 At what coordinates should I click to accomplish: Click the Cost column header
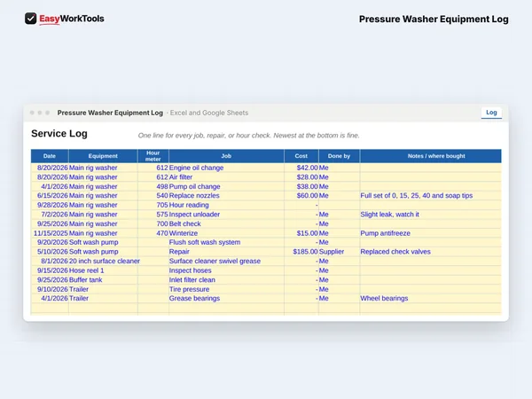click(301, 156)
